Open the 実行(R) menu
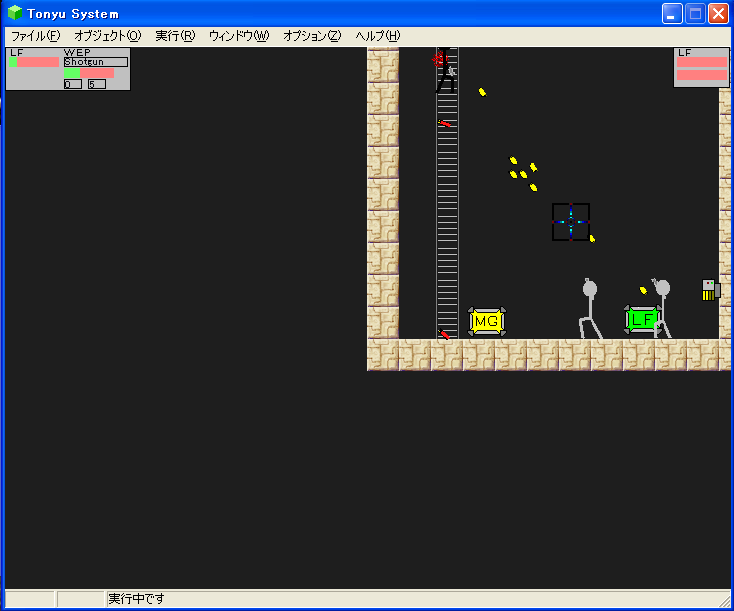 (x=175, y=36)
